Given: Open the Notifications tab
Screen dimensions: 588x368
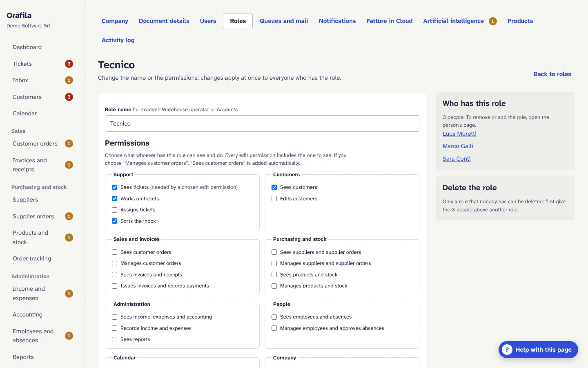Looking at the screenshot, I should click(337, 21).
